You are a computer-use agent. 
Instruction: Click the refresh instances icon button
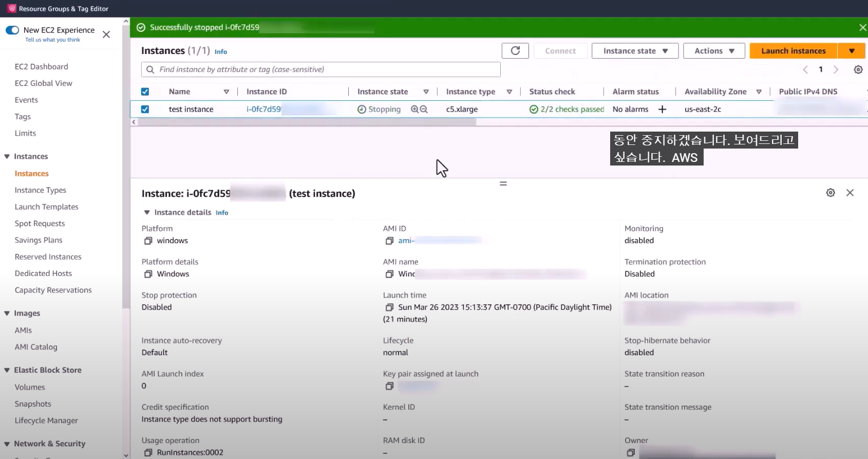point(515,51)
